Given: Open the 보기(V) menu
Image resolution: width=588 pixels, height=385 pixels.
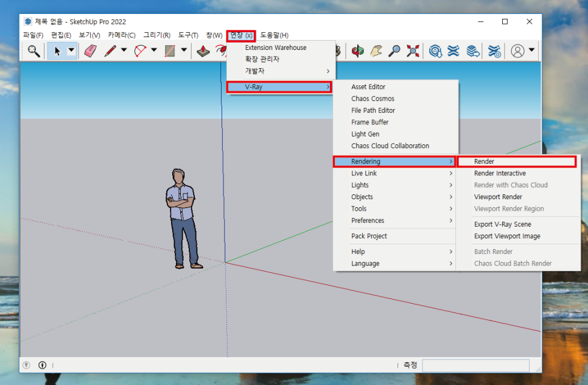Looking at the screenshot, I should point(89,35).
